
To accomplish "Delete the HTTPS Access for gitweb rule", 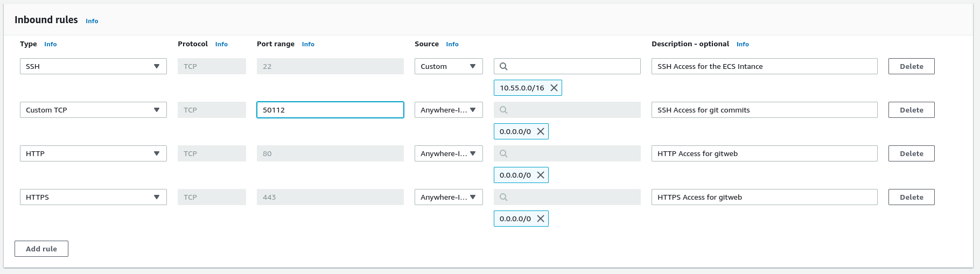I will coord(911,197).
